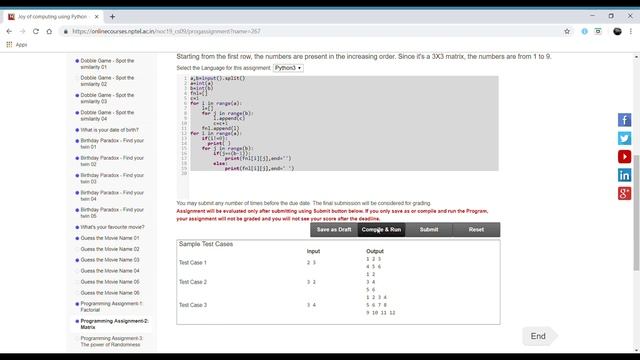The height and width of the screenshot is (360, 640).
Task: Open the Chrome profile avatar
Action: pyautogui.click(x=617, y=31)
